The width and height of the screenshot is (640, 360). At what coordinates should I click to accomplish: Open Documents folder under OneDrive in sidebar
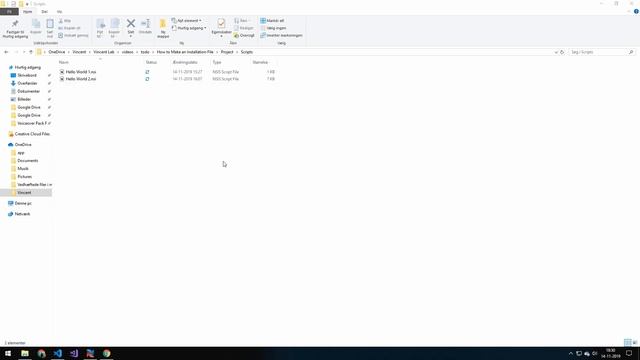tap(27, 161)
